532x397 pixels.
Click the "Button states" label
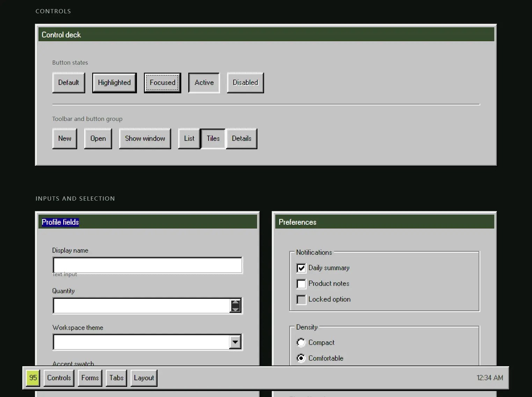(70, 63)
